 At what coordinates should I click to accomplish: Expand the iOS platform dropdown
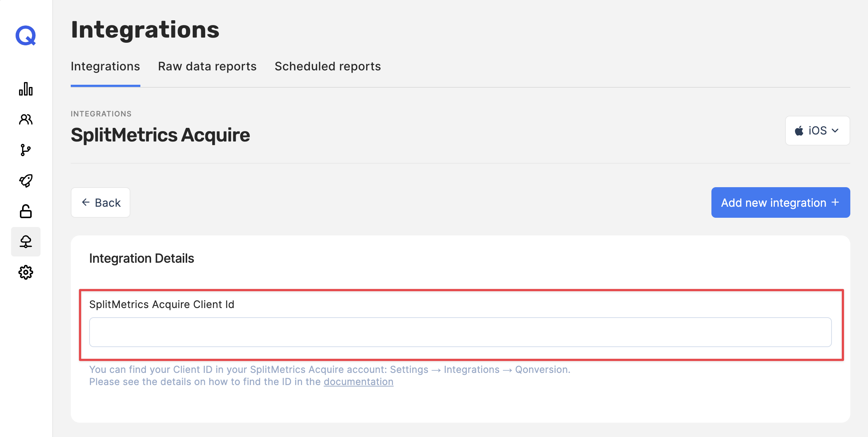pos(817,131)
